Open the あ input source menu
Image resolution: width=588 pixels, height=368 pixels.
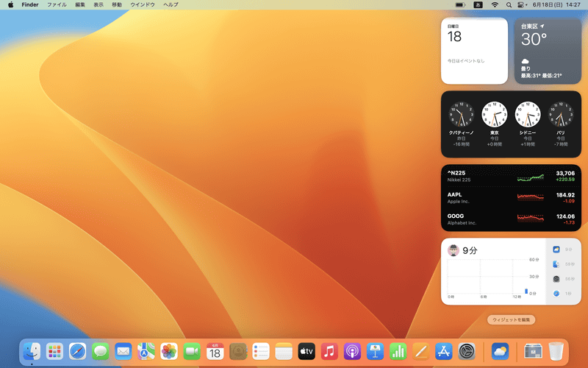478,5
